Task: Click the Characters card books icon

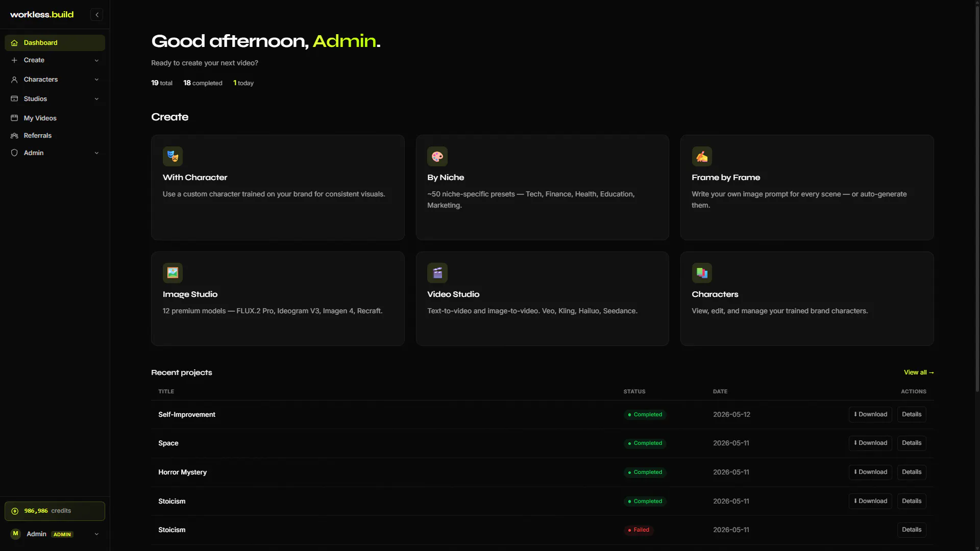Action: pyautogui.click(x=702, y=273)
